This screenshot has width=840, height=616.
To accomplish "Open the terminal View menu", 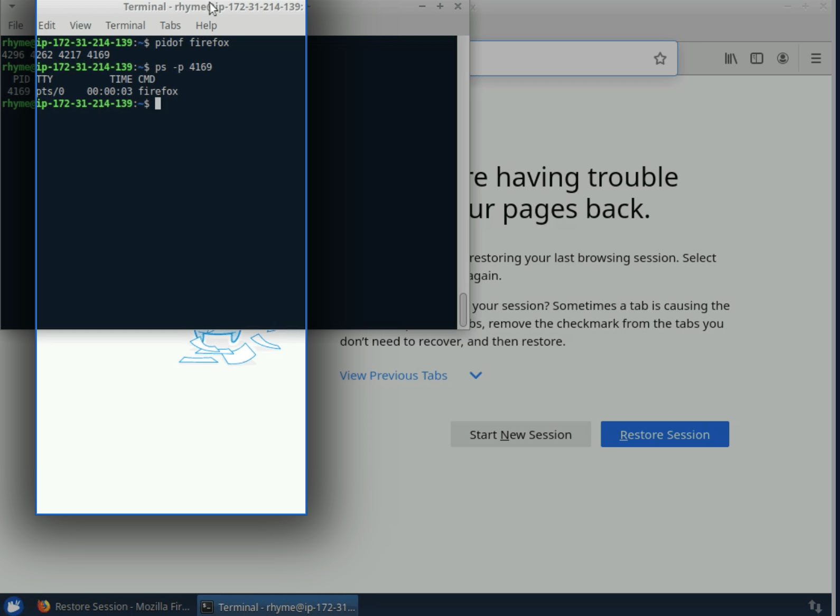I will (x=80, y=25).
